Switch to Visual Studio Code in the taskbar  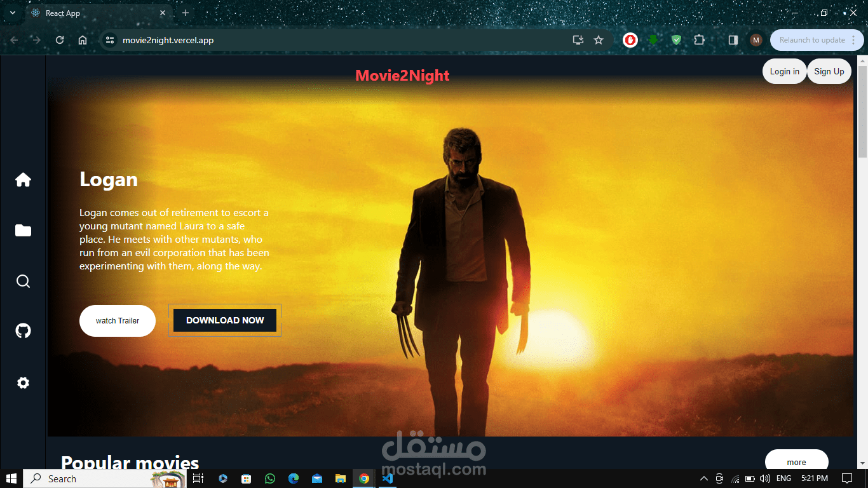[x=388, y=478]
